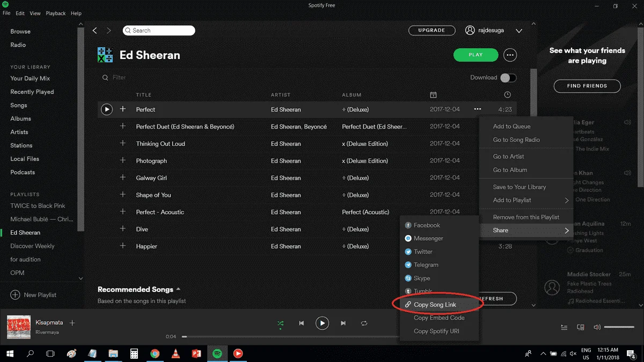Click the play icon on the Perfect row
644x362 pixels.
click(107, 109)
